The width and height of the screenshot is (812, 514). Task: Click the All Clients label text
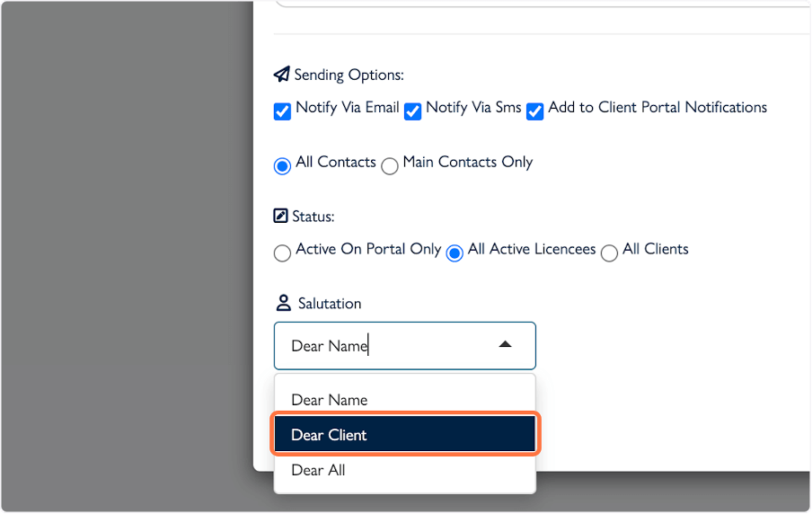[656, 249]
